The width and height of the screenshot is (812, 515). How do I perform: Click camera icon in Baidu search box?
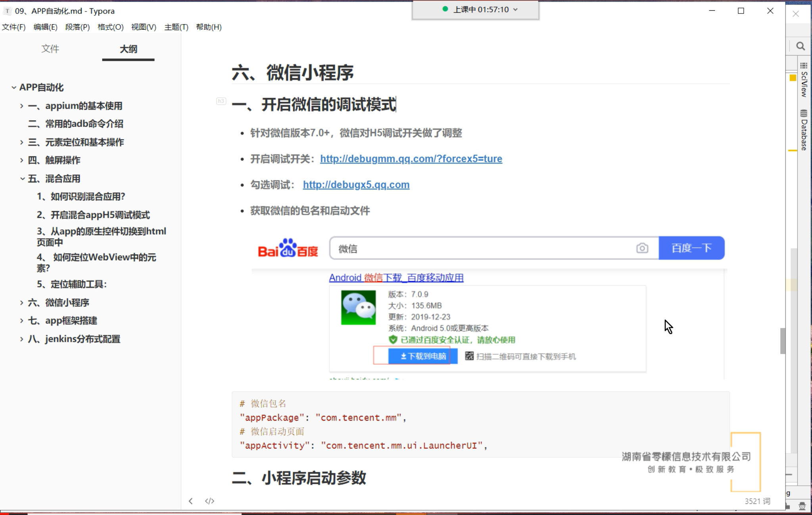(x=642, y=248)
